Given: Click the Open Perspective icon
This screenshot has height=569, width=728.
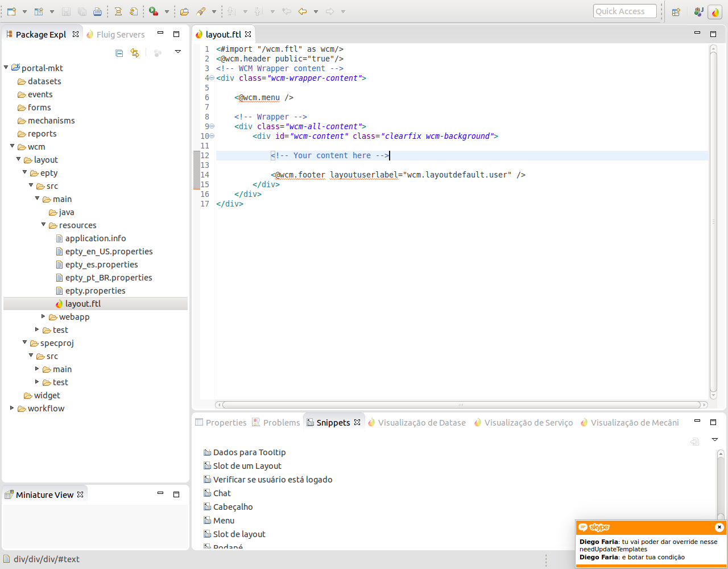Looking at the screenshot, I should 676,11.
